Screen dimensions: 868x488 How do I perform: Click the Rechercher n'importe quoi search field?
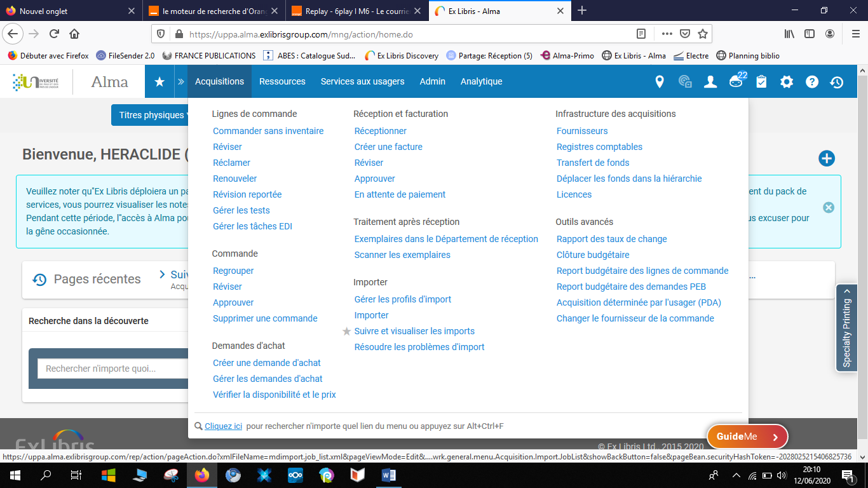click(114, 369)
